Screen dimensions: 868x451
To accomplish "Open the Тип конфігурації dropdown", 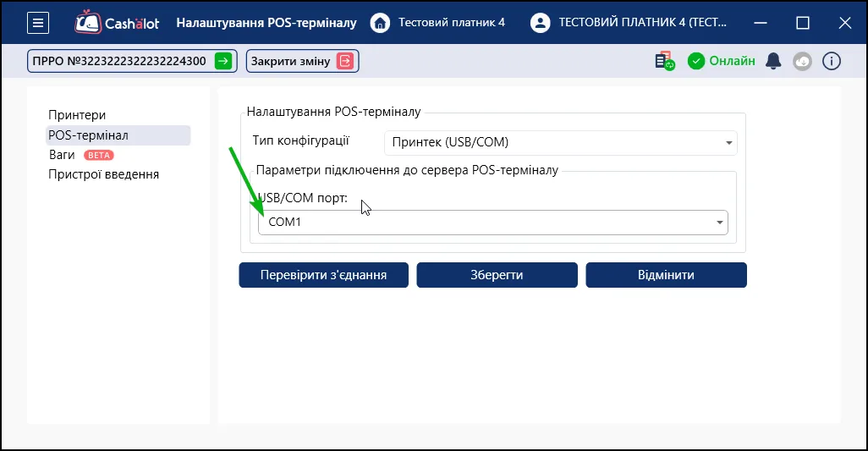I will coord(560,142).
